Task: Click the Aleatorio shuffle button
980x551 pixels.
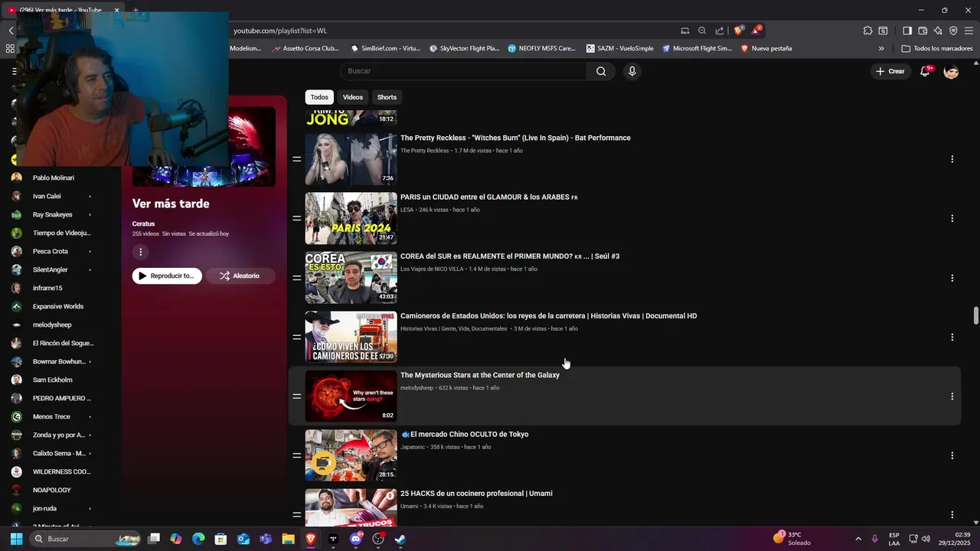Action: tap(240, 275)
